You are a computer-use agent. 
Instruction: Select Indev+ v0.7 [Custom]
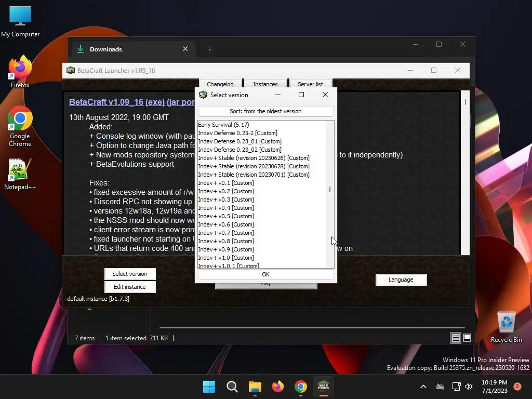[262, 233]
